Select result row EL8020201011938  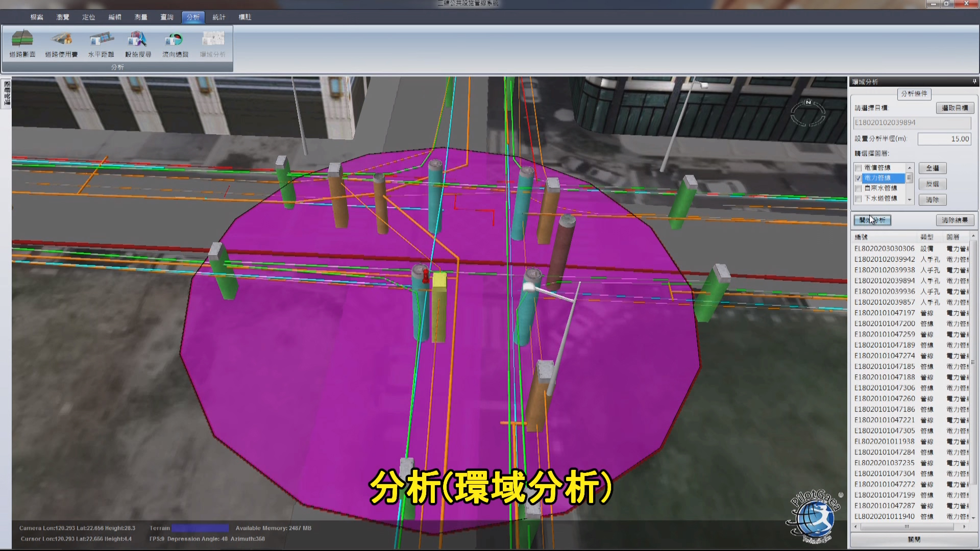pyautogui.click(x=911, y=441)
